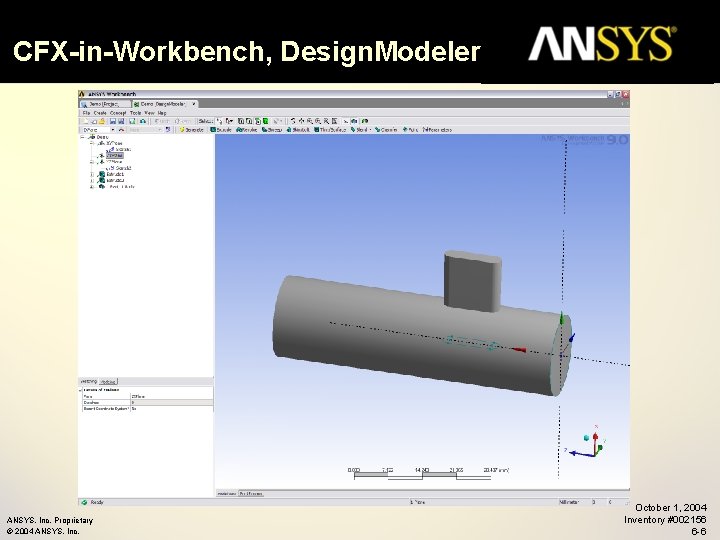Click the Skin/Loft tool button

coord(298,130)
